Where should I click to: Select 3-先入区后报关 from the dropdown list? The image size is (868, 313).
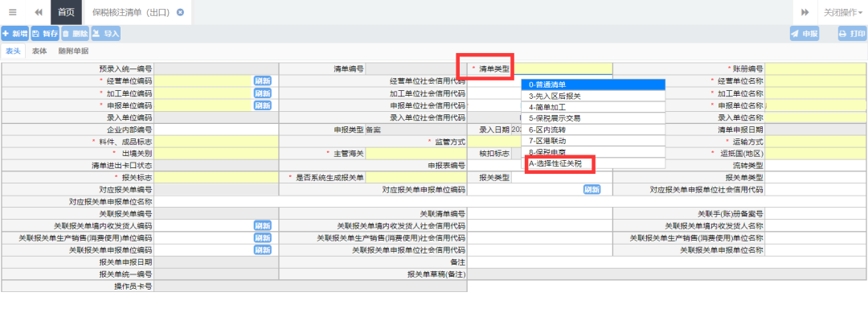[593, 96]
